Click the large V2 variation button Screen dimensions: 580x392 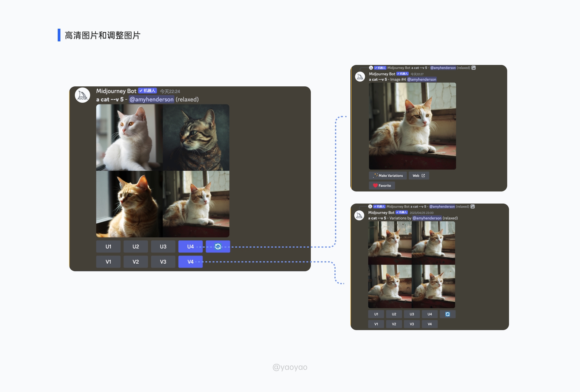pos(136,262)
